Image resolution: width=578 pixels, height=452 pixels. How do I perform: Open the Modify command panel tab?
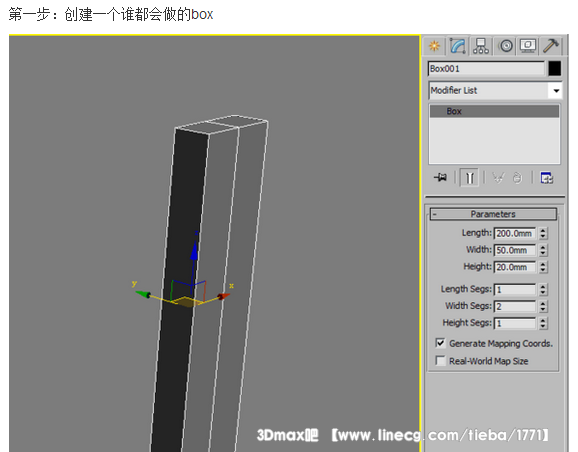click(x=458, y=46)
